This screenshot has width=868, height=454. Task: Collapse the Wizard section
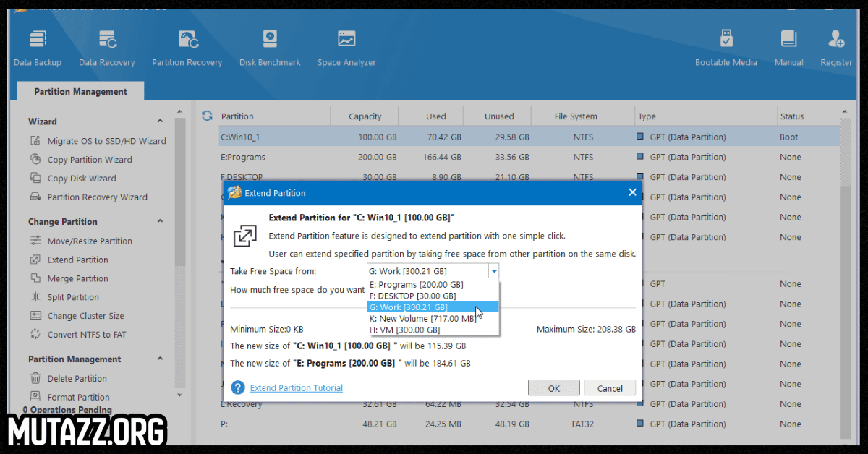160,121
